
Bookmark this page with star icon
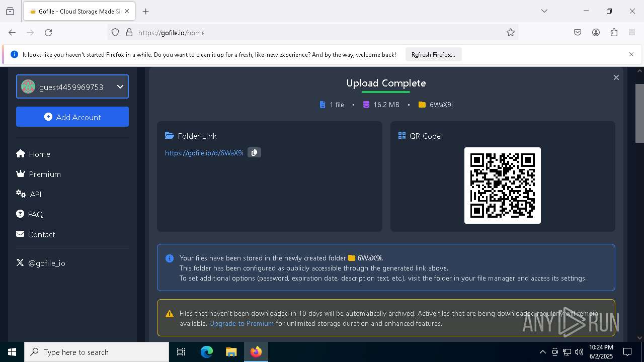point(511,33)
